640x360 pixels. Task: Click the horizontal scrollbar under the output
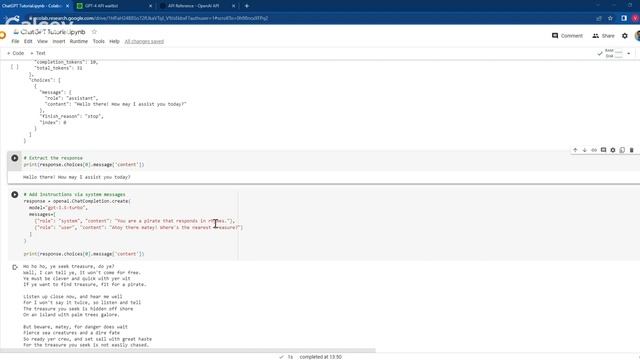pos(188,350)
